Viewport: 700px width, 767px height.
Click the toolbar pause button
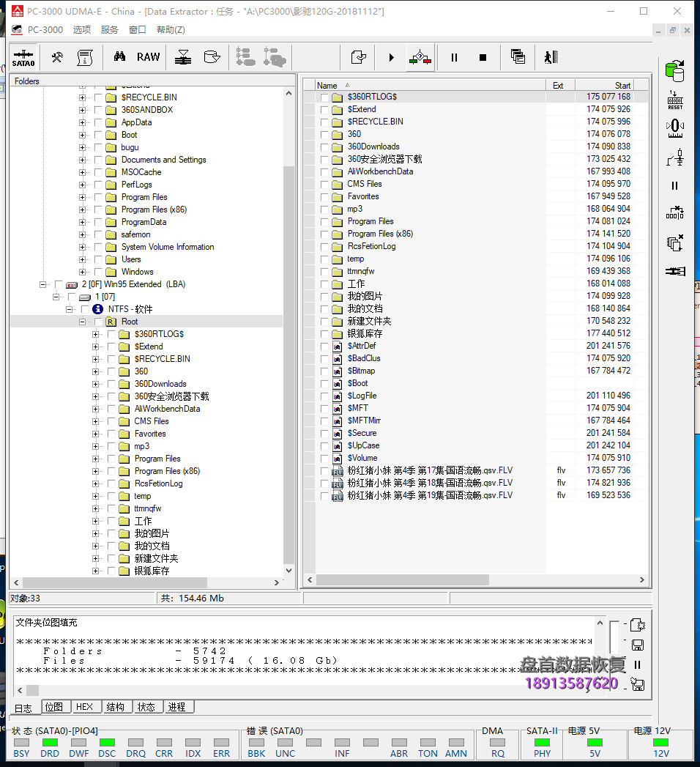coord(454,58)
